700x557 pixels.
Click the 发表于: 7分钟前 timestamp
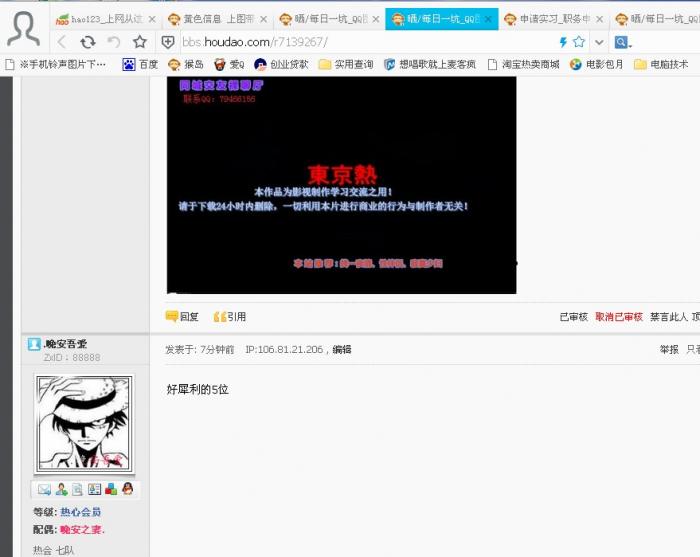click(x=200, y=349)
